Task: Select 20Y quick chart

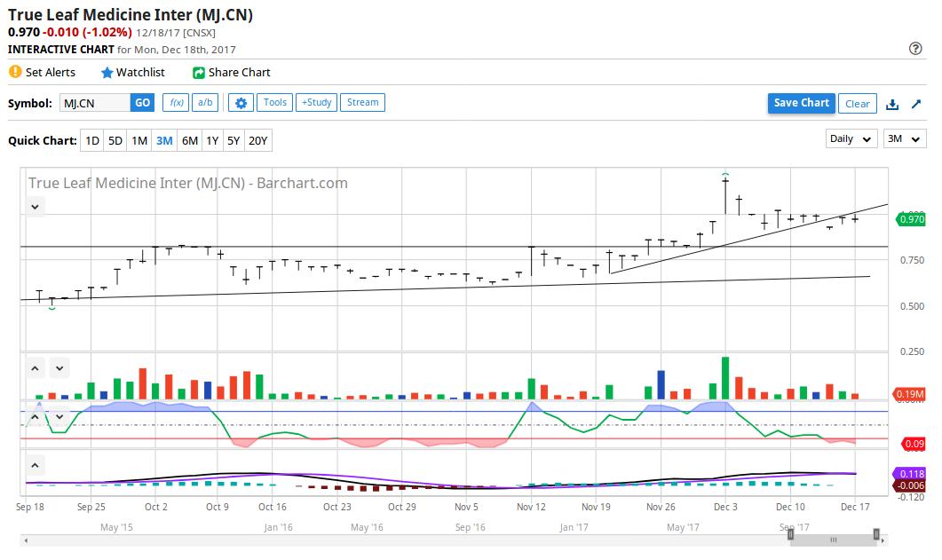Action: tap(257, 140)
